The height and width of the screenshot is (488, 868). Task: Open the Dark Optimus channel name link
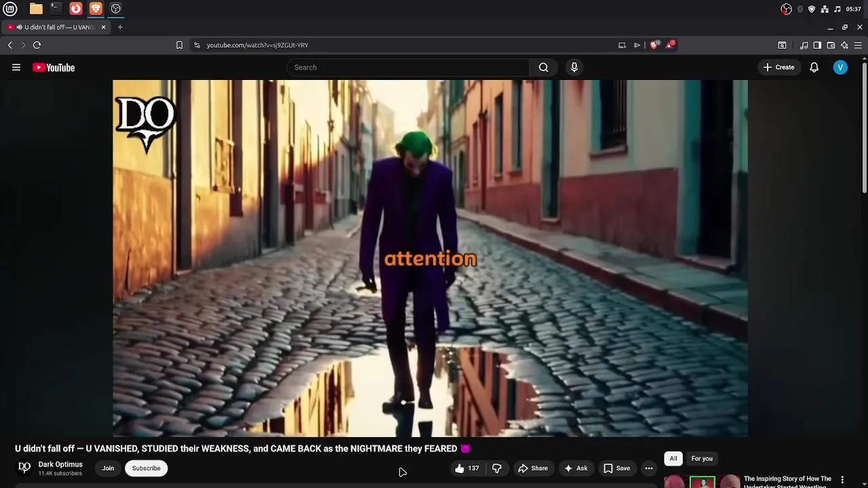[60, 464]
